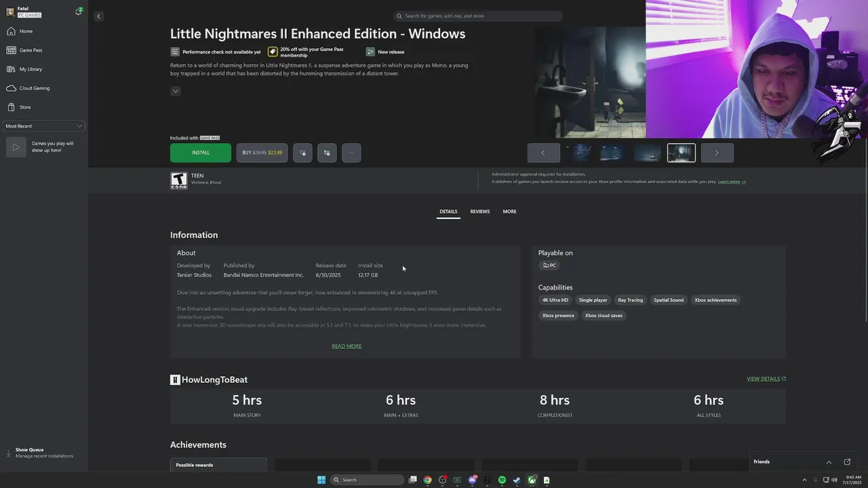Viewport: 868px width, 488px height.
Task: Click the Spatial Sound capability chip
Action: (x=669, y=300)
